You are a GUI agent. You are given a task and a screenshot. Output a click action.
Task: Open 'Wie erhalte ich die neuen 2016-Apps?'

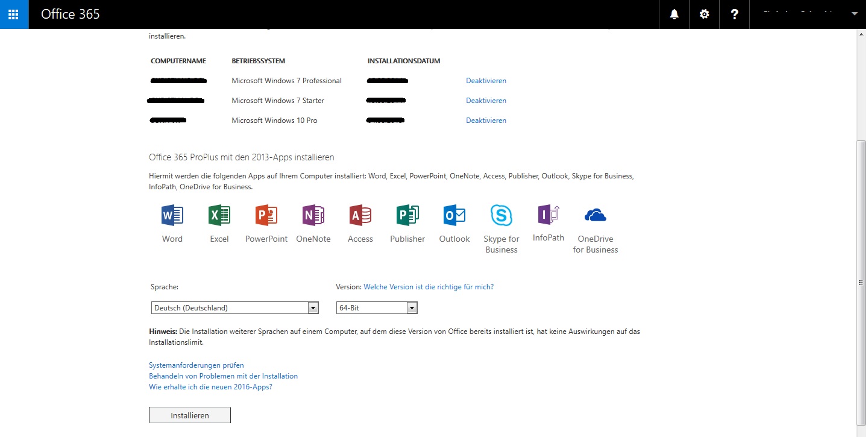210,387
